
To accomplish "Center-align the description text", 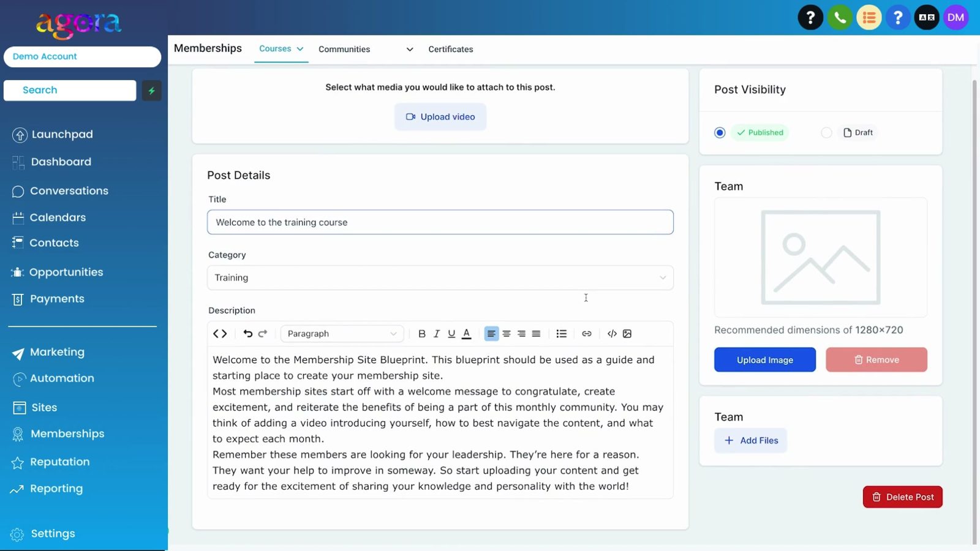I will 507,334.
